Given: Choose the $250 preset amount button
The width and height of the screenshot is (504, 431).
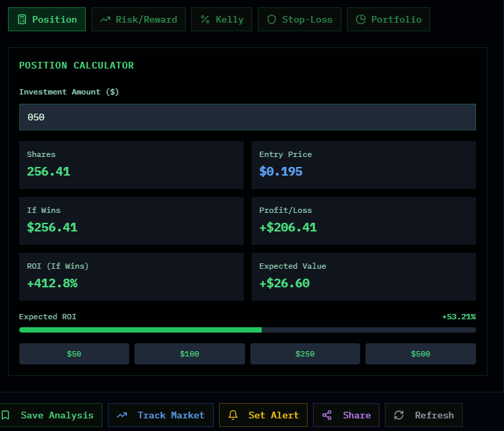Looking at the screenshot, I should coord(305,354).
